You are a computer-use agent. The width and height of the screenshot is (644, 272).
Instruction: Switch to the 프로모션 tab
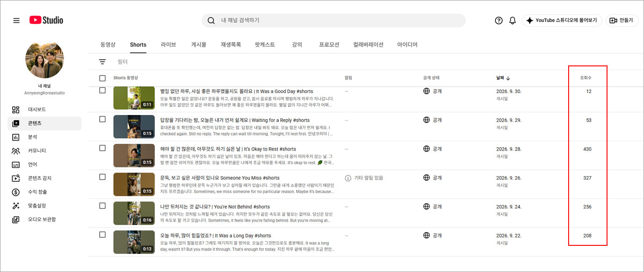[x=329, y=45]
